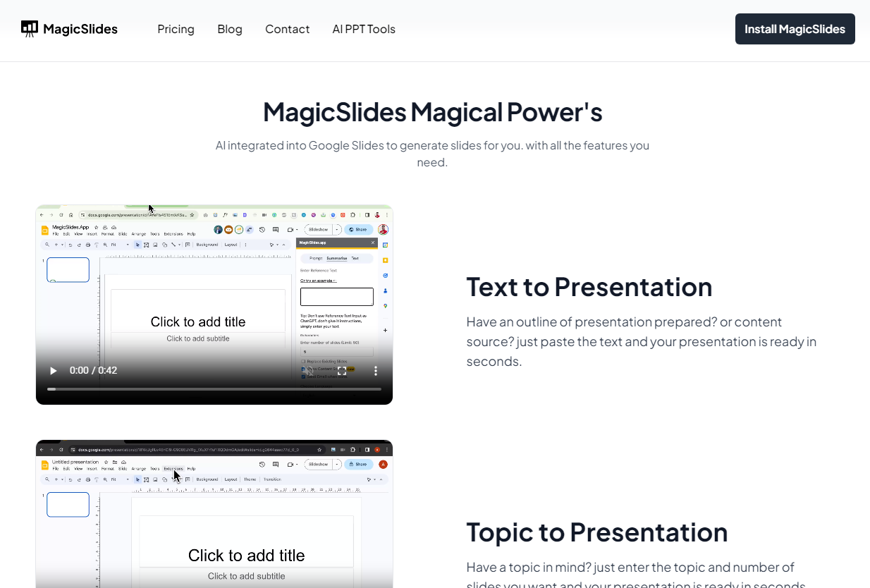This screenshot has width=870, height=588.
Task: Open the Contact page
Action: point(287,29)
